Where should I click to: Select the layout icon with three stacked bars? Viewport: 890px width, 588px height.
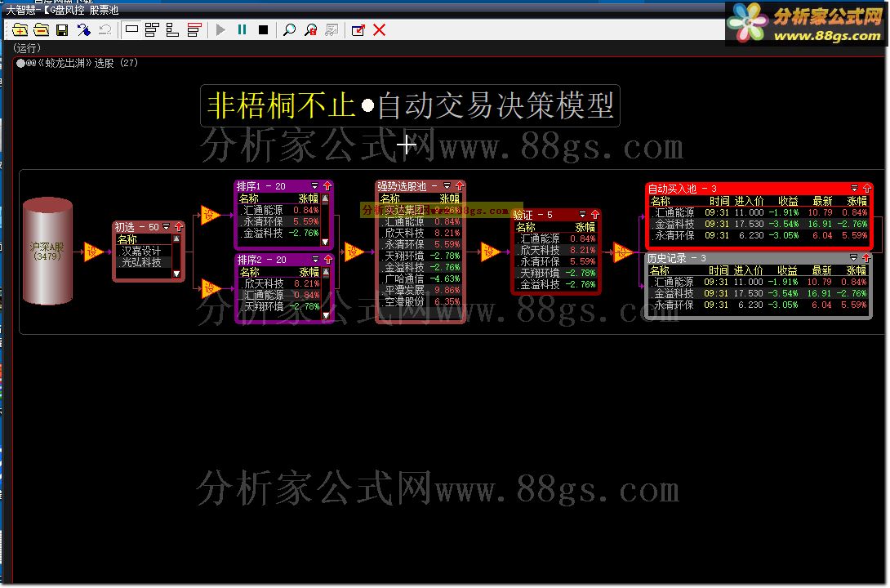[152, 30]
